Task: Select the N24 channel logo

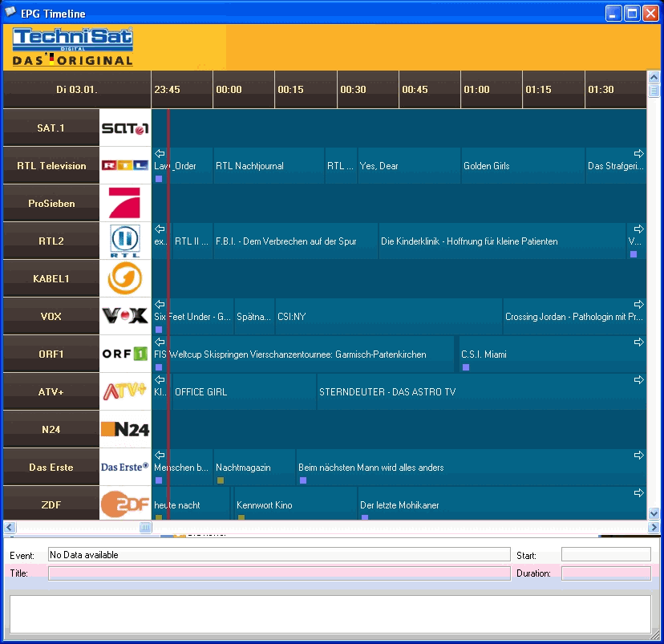Action: coord(125,429)
